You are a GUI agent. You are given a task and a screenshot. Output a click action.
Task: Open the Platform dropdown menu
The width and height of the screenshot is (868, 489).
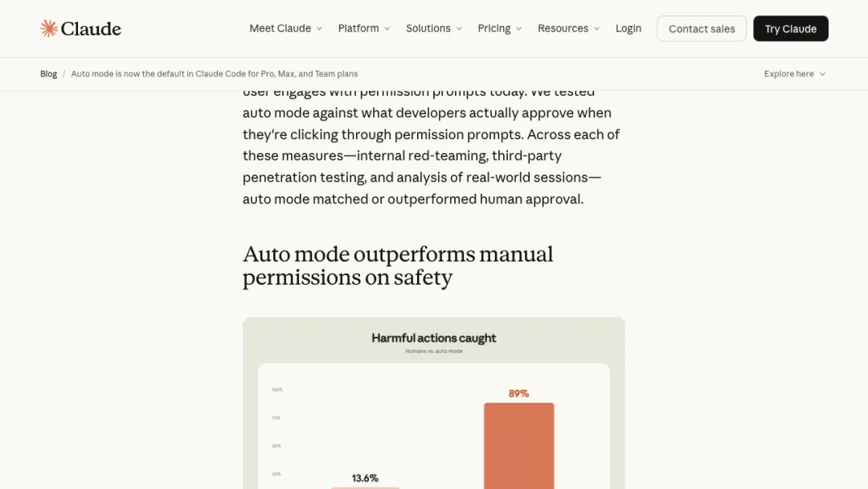tap(364, 28)
